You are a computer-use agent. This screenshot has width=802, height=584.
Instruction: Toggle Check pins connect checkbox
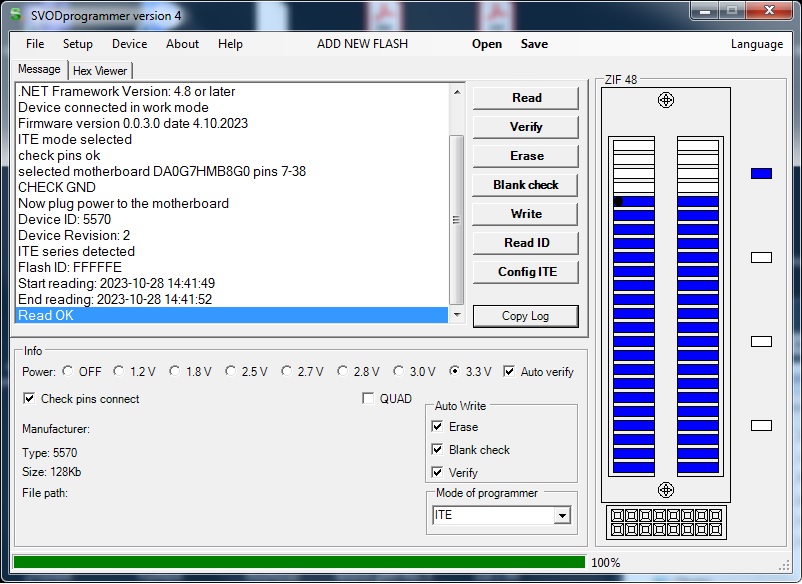(x=29, y=398)
